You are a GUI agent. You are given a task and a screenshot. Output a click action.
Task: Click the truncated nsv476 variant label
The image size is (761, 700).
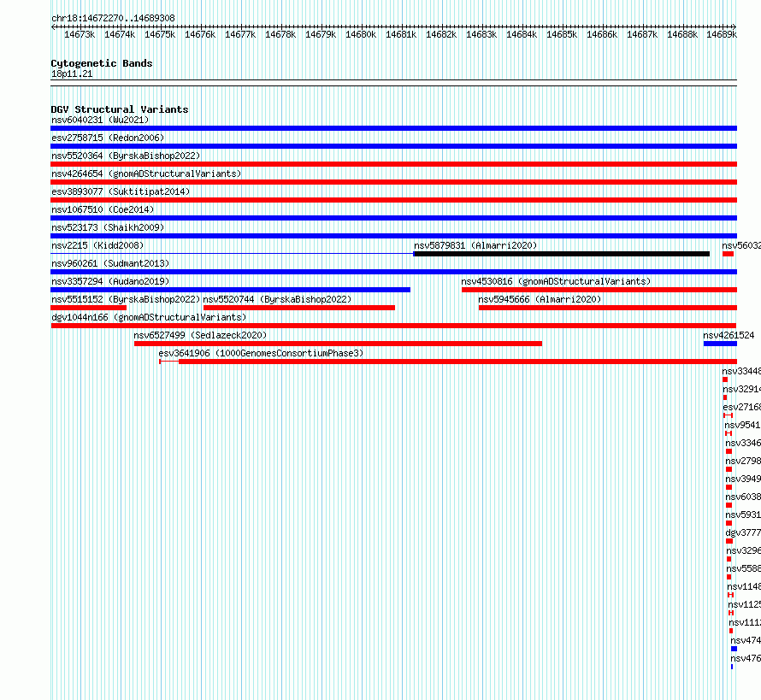tap(746, 658)
